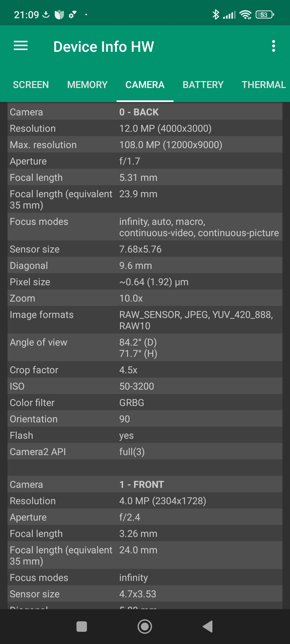Viewport: 290px width, 644px height.
Task: Tap the battery level indicator
Action: point(265,14)
